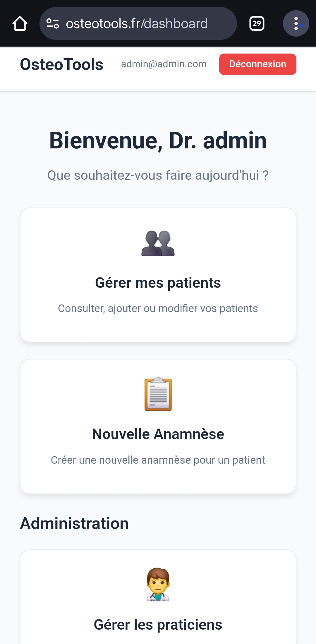
Task: Open Gérer les praticiens
Action: [x=158, y=624]
